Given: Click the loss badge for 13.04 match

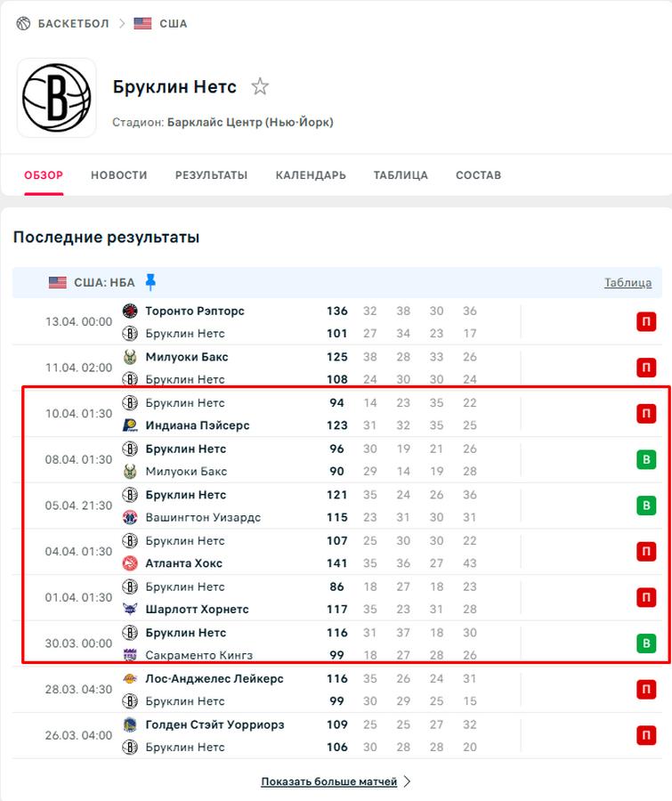Looking at the screenshot, I should click(646, 322).
